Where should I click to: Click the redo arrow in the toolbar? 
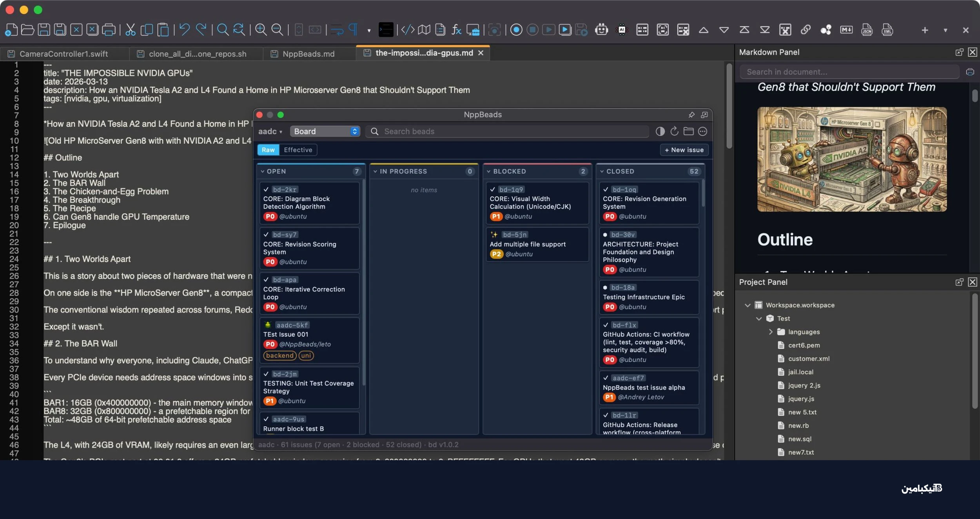(x=201, y=30)
